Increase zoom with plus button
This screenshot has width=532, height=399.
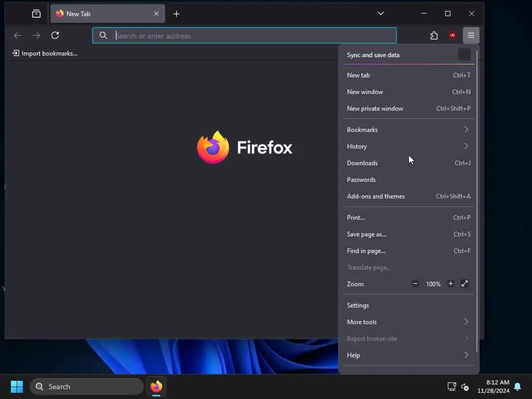tap(450, 284)
